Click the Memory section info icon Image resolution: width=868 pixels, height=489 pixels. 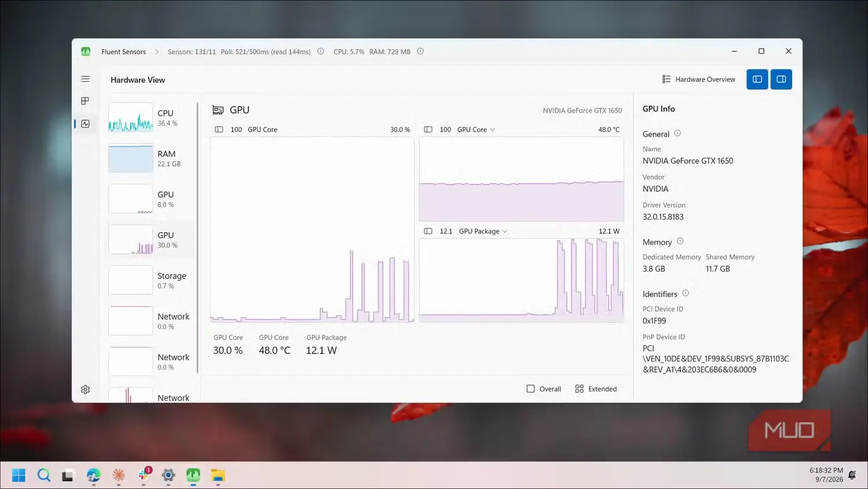(680, 241)
